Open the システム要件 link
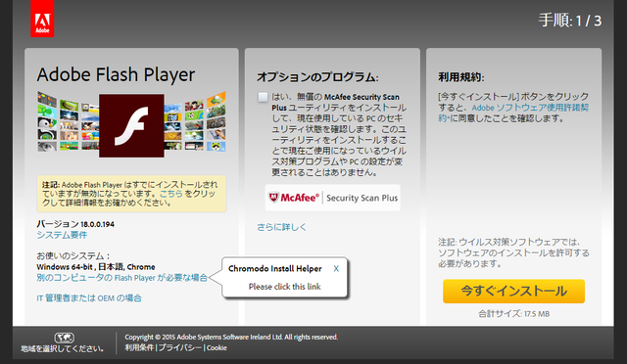Image resolution: width=627 pixels, height=364 pixels. [x=62, y=235]
